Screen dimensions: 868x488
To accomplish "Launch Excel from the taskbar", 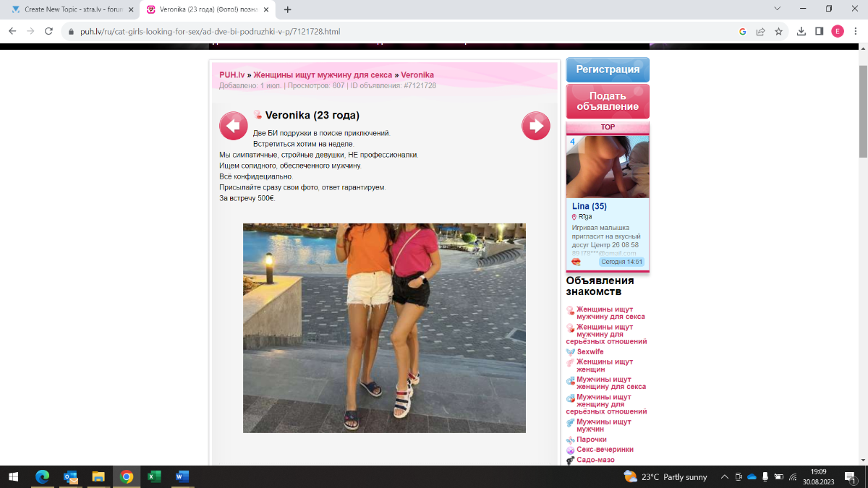I will click(x=154, y=476).
